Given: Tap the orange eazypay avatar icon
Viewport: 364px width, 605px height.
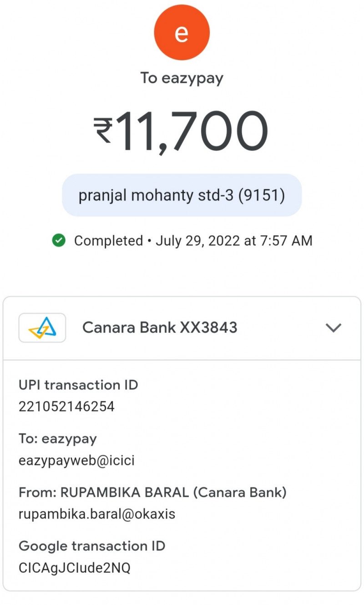Looking at the screenshot, I should (182, 32).
